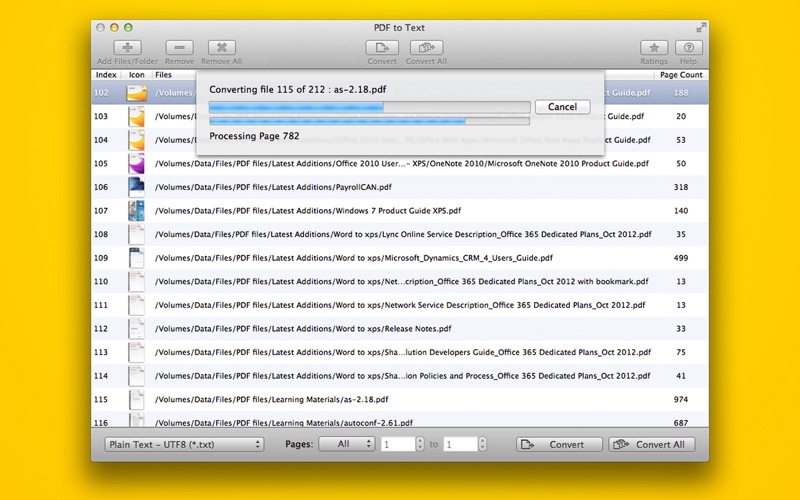This screenshot has height=500, width=800.
Task: Open Ratings via the star icon
Action: pyautogui.click(x=654, y=48)
